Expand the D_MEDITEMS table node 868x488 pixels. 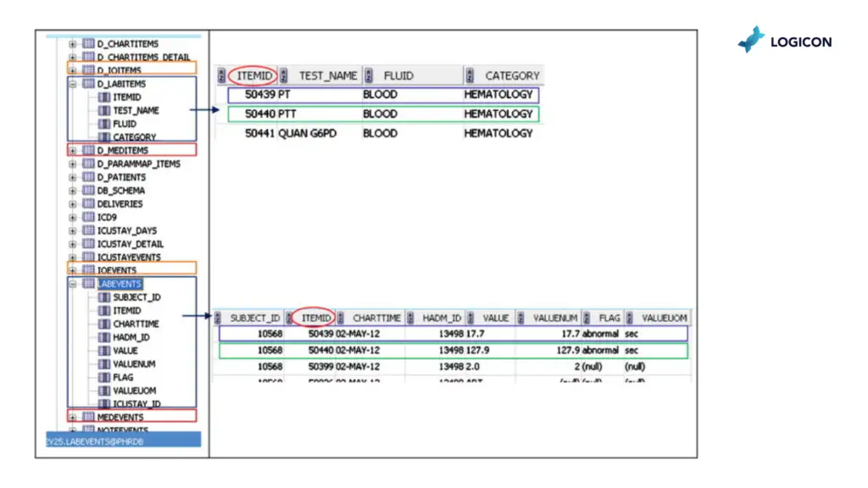pos(73,151)
